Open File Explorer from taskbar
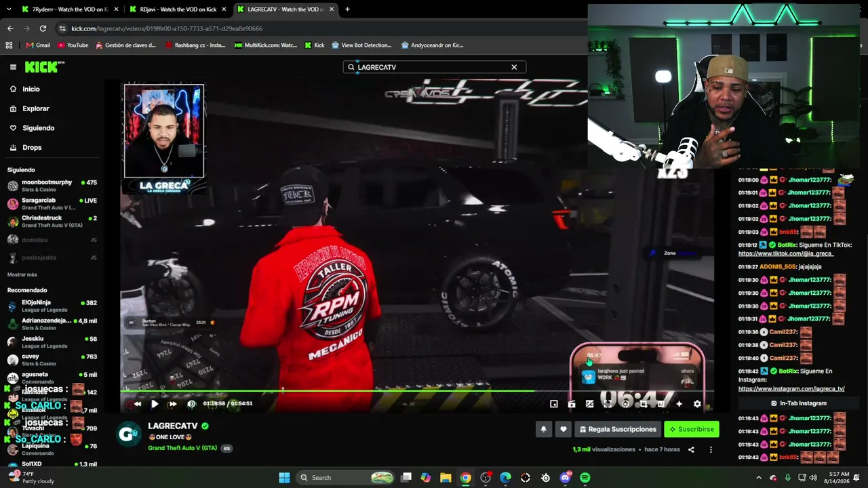This screenshot has width=868, height=488. point(446,478)
